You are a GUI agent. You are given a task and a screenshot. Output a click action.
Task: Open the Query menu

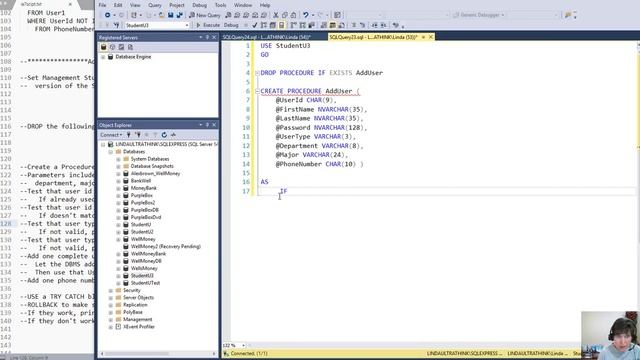coord(155,5)
